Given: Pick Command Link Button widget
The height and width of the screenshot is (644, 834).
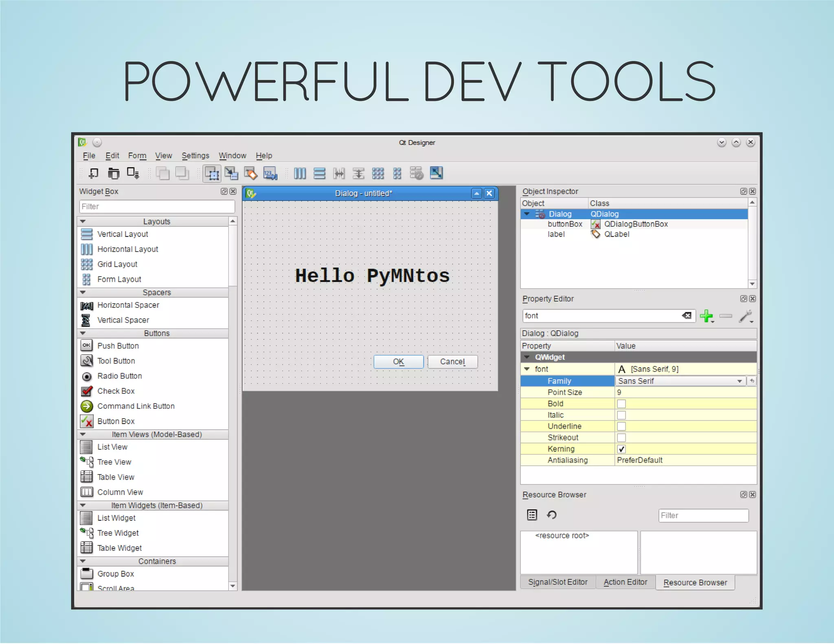Looking at the screenshot, I should pyautogui.click(x=136, y=406).
